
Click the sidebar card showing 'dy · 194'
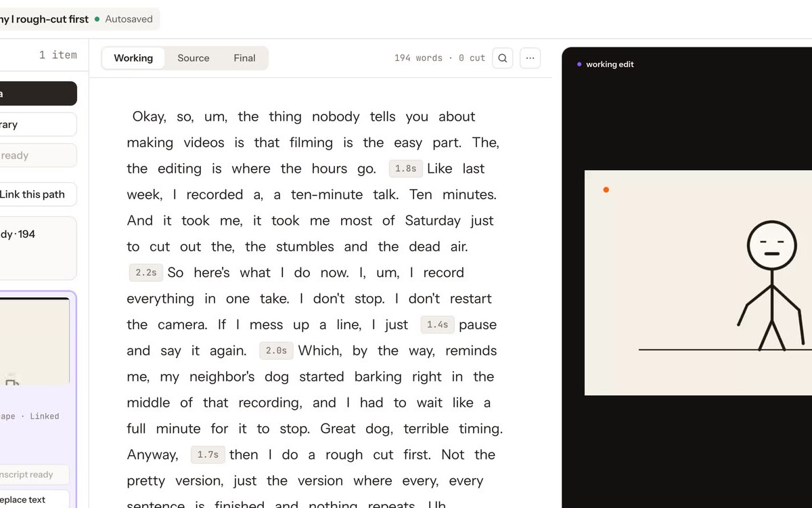pyautogui.click(x=37, y=249)
